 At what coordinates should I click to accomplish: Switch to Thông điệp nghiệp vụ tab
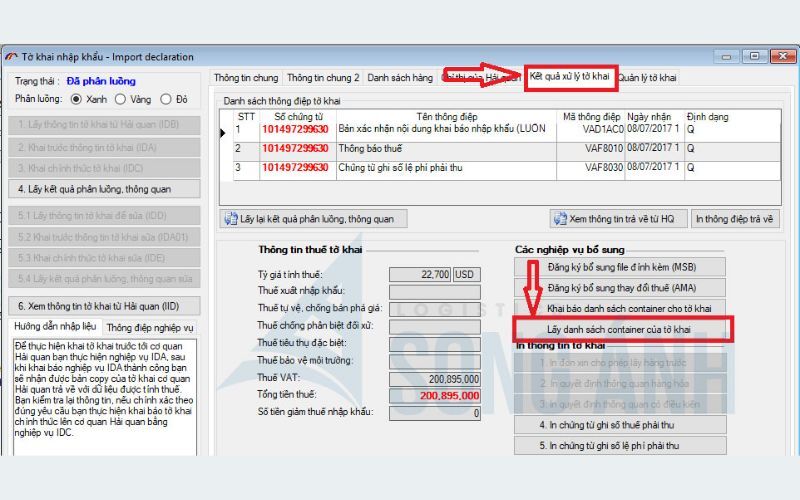pos(150,328)
